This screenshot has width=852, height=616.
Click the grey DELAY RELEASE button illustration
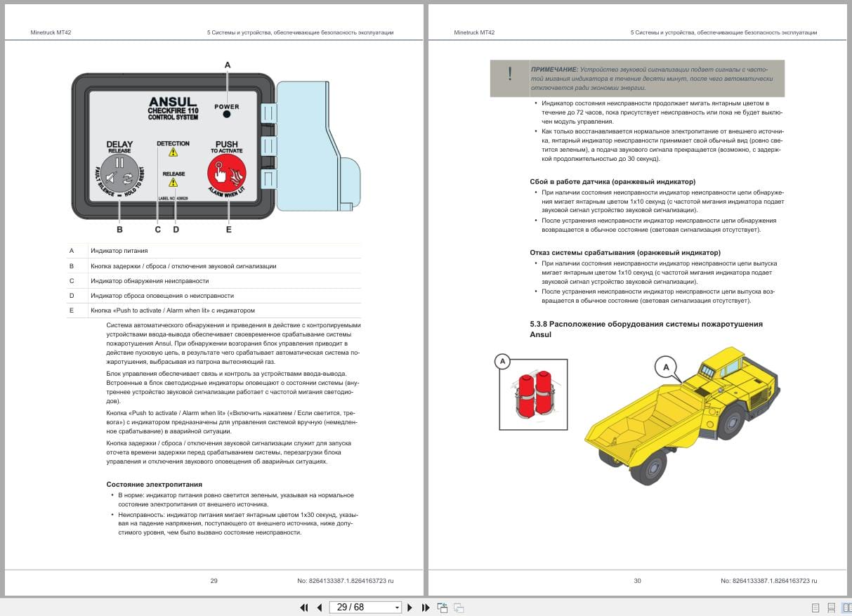(119, 174)
